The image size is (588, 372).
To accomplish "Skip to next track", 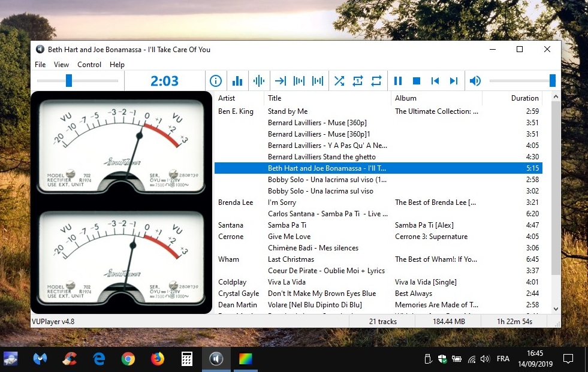I will tap(454, 80).
